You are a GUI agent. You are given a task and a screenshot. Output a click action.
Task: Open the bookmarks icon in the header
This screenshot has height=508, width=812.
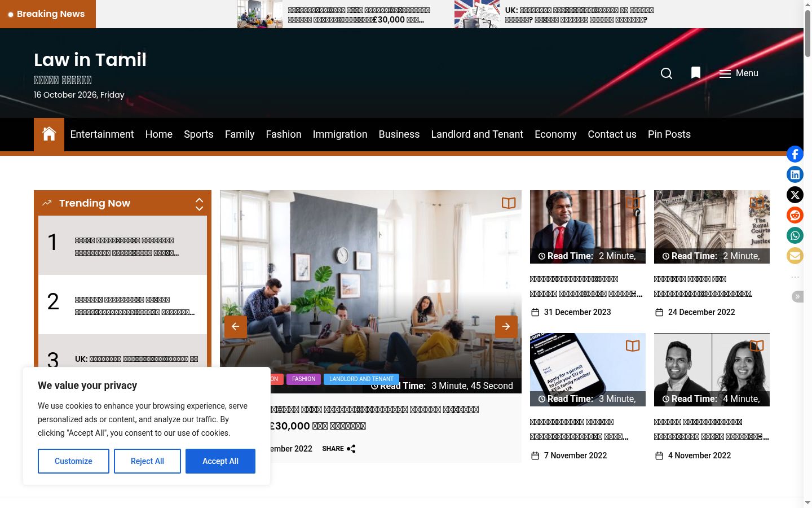coord(696,73)
